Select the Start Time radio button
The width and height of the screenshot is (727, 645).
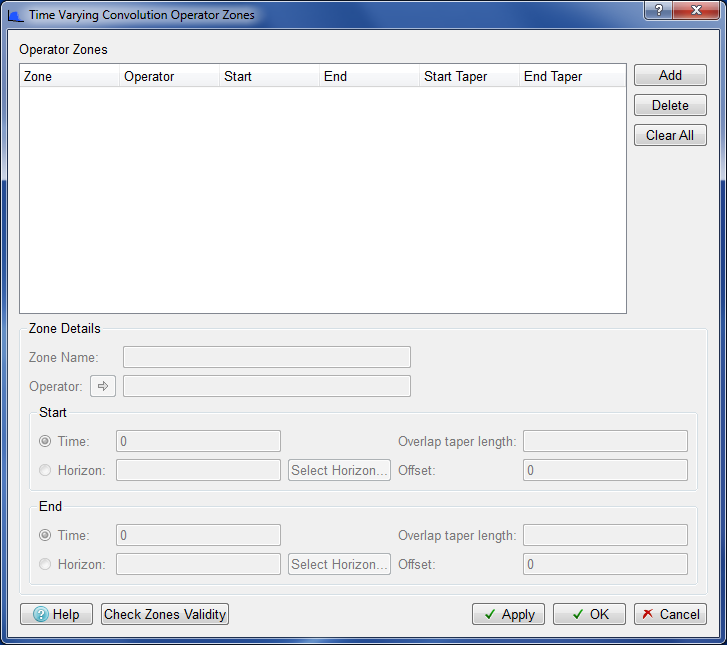(45, 441)
